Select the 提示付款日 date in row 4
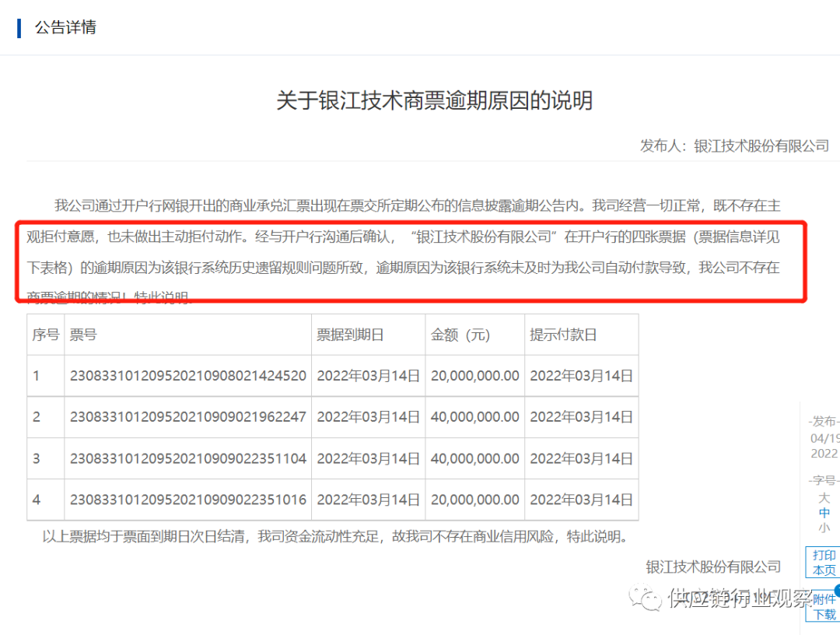Viewport: 840px width, 635px height. tap(581, 500)
